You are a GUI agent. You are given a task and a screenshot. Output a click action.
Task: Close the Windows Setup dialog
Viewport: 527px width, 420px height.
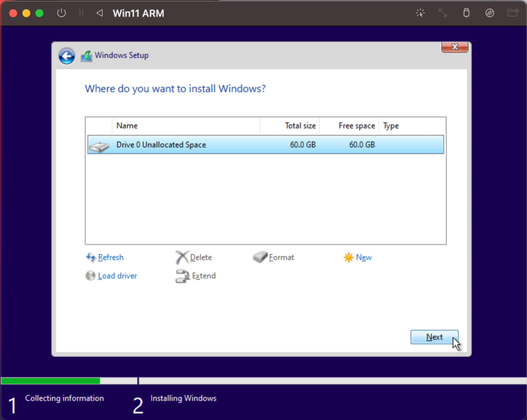click(x=455, y=47)
